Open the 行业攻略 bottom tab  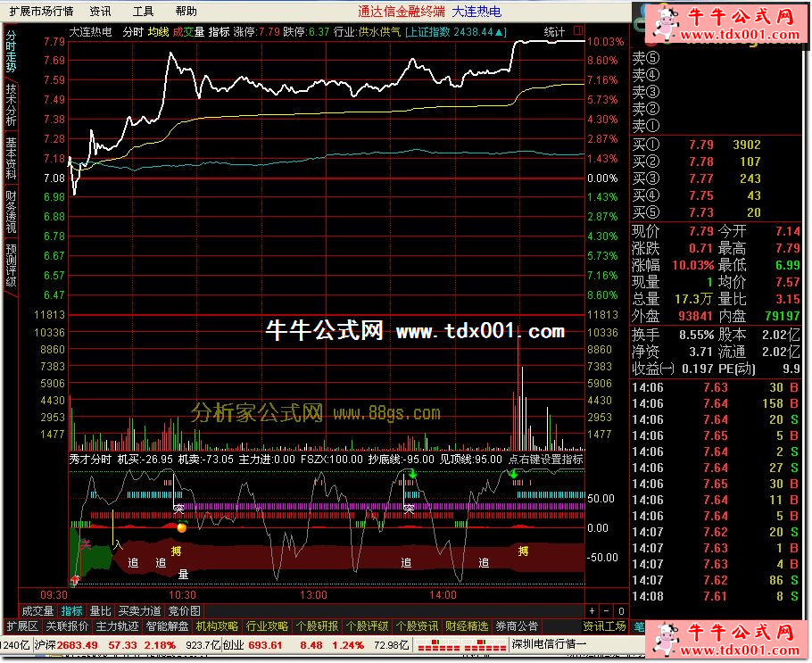coord(267,626)
